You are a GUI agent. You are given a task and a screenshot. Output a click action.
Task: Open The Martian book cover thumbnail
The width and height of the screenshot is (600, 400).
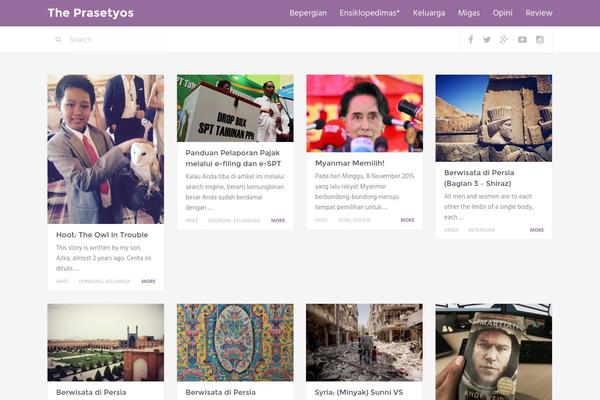coord(494,352)
